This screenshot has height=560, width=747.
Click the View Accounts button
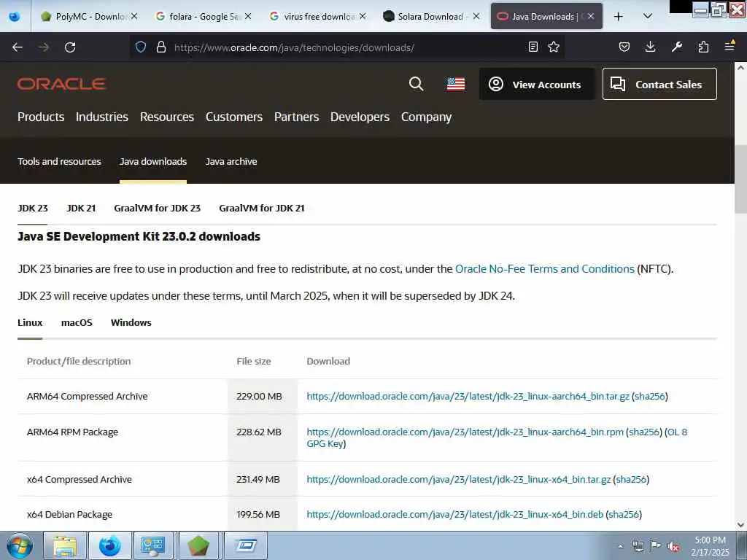click(536, 85)
